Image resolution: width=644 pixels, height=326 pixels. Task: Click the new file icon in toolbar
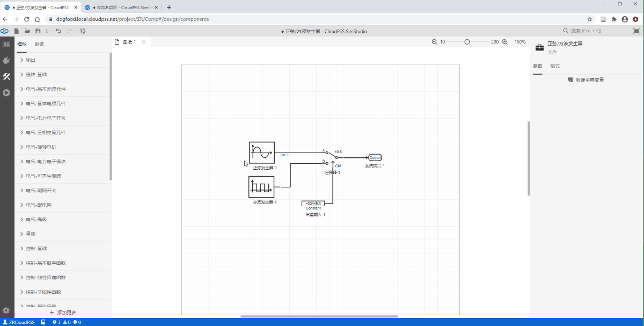click(17, 31)
